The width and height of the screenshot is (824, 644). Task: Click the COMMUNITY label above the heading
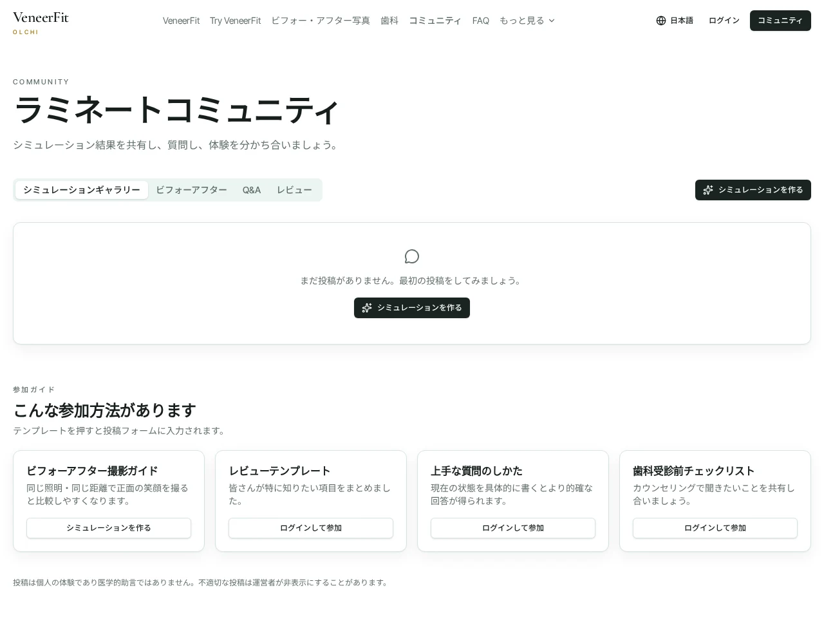(x=41, y=82)
